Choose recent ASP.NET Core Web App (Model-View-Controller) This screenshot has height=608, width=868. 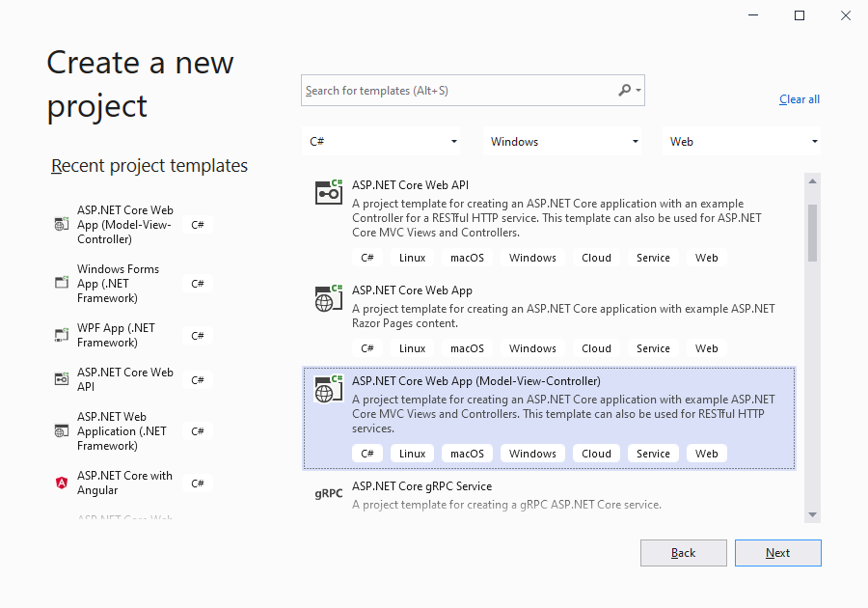[125, 224]
